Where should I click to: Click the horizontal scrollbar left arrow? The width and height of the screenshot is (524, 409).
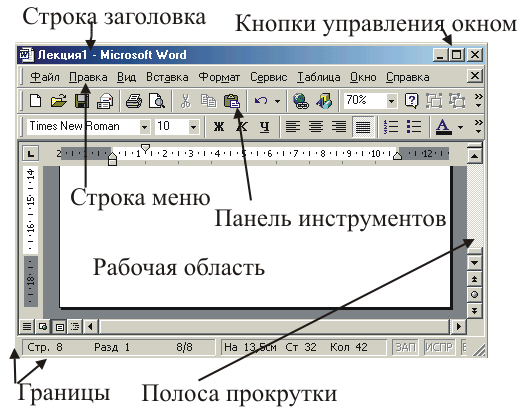click(91, 326)
